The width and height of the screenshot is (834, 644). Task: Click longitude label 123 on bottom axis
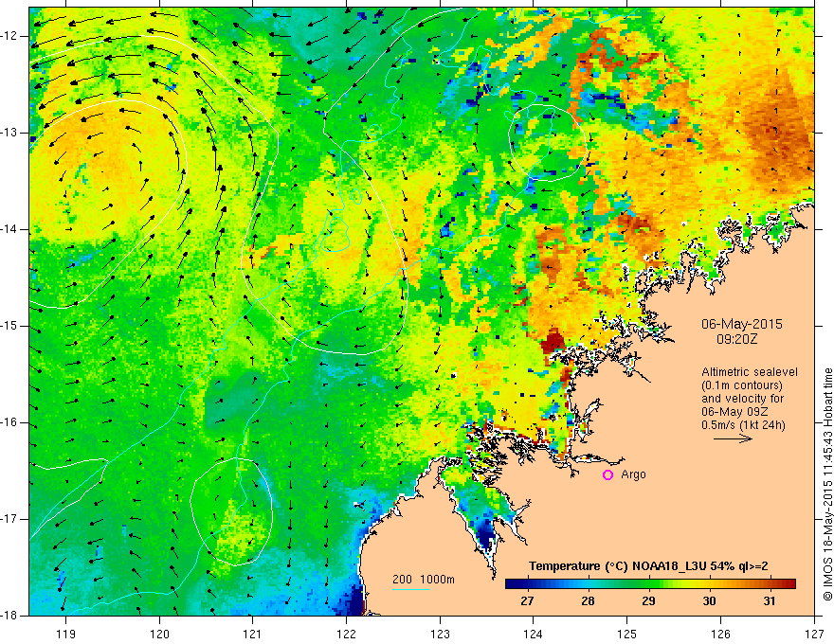click(440, 634)
